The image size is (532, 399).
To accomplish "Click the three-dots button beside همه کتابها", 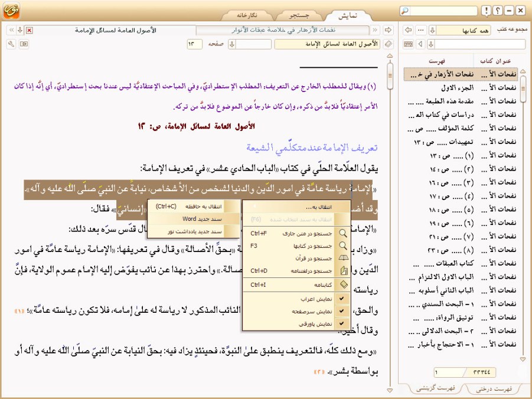I will click(421, 30).
